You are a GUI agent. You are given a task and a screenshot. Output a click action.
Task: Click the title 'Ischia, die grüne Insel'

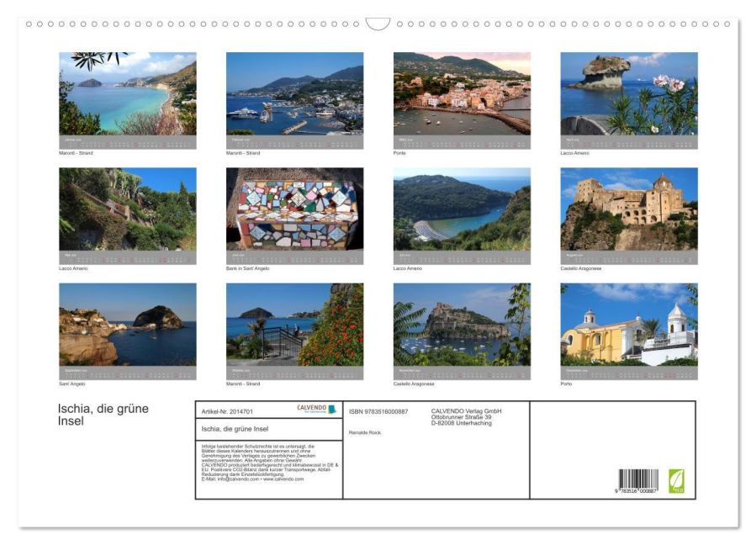[x=103, y=415]
